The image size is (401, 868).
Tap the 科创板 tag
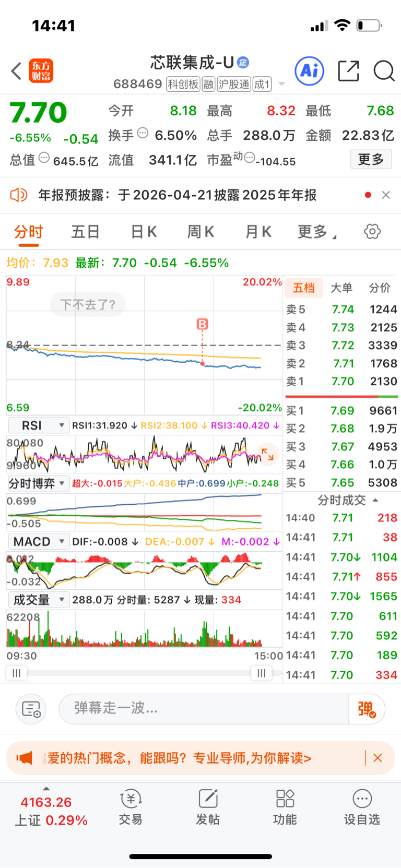click(x=183, y=84)
